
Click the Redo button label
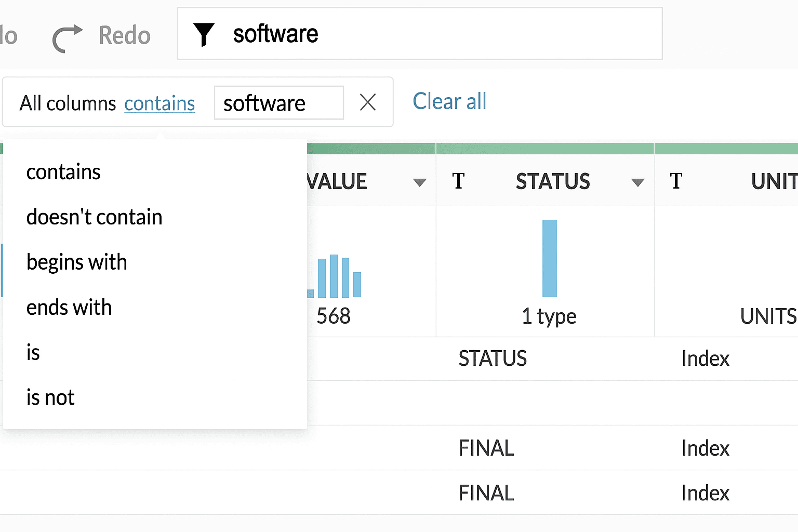[125, 36]
